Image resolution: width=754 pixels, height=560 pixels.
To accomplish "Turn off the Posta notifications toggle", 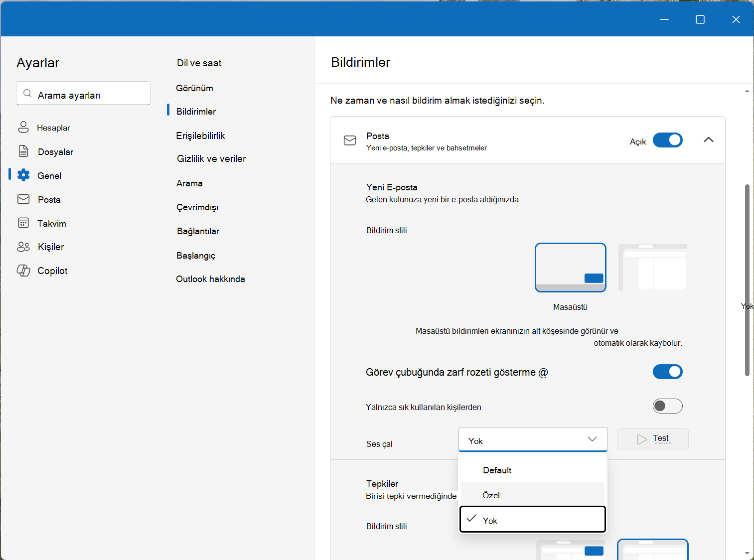I will click(x=668, y=140).
